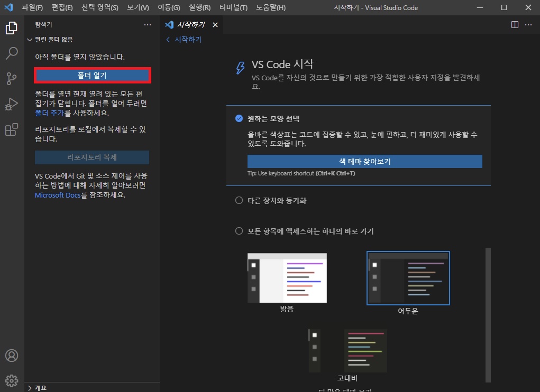Screen dimensions: 540x392
Task: Choose the 밝음 light theme thumbnail
Action: pyautogui.click(x=287, y=278)
